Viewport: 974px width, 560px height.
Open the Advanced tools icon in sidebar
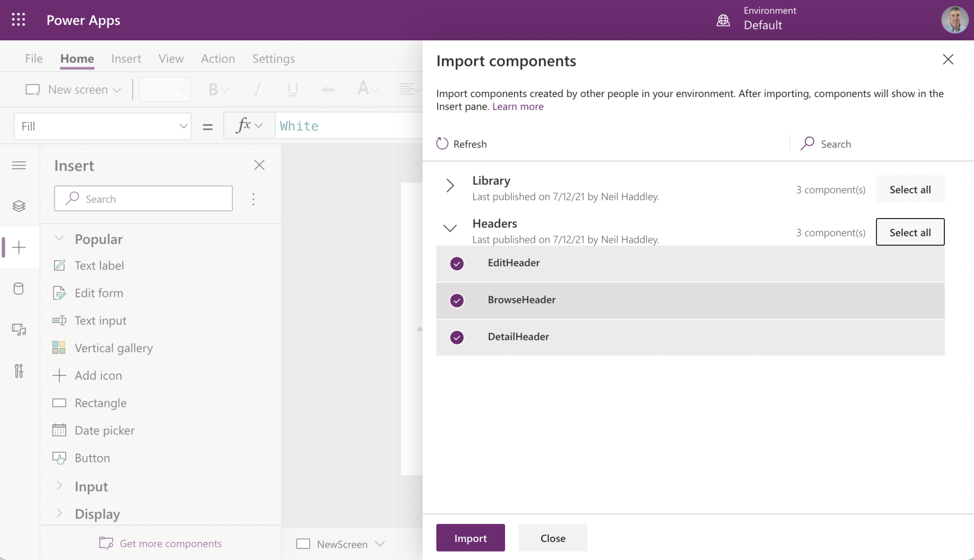point(19,371)
